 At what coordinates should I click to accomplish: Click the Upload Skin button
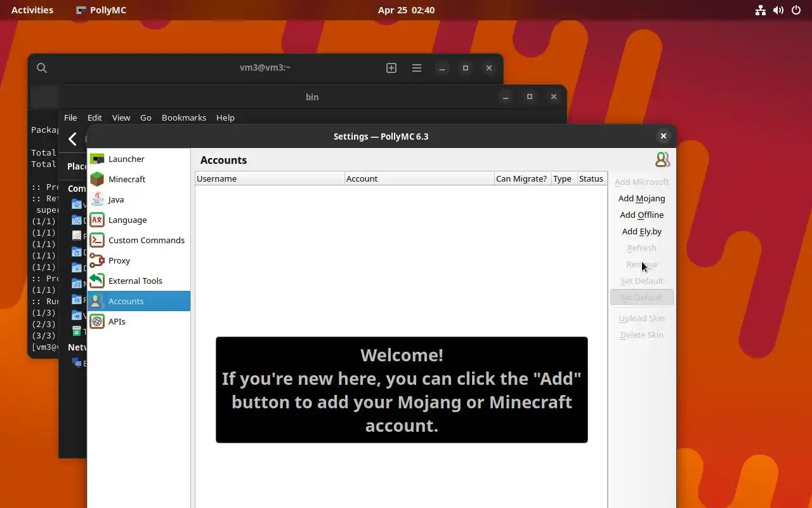pyautogui.click(x=642, y=318)
